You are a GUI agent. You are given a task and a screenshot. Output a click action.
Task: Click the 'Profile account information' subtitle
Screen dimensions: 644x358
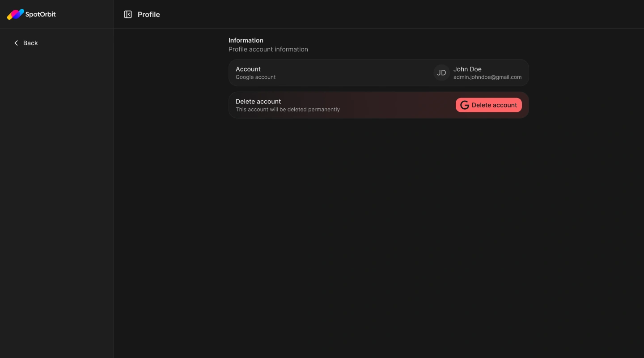pyautogui.click(x=268, y=49)
